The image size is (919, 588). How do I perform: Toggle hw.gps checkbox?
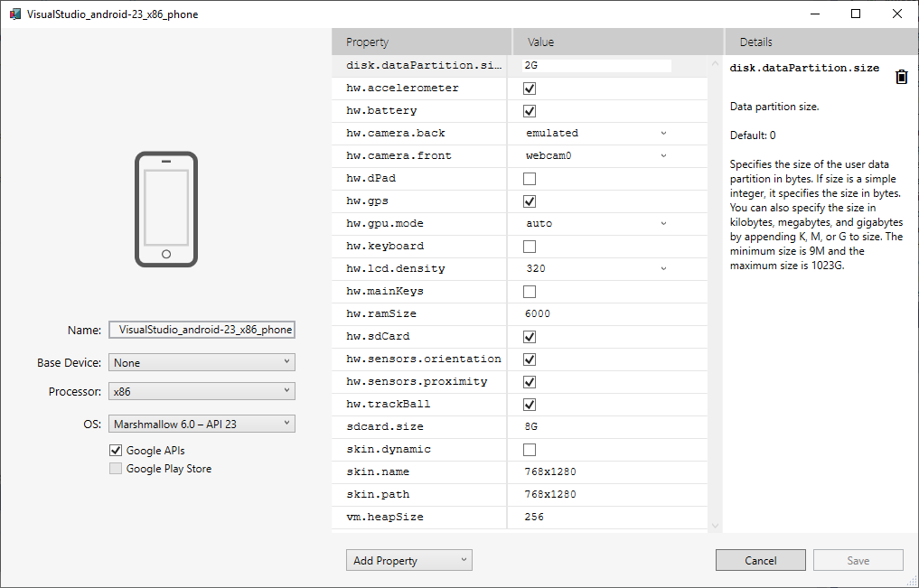pyautogui.click(x=530, y=201)
